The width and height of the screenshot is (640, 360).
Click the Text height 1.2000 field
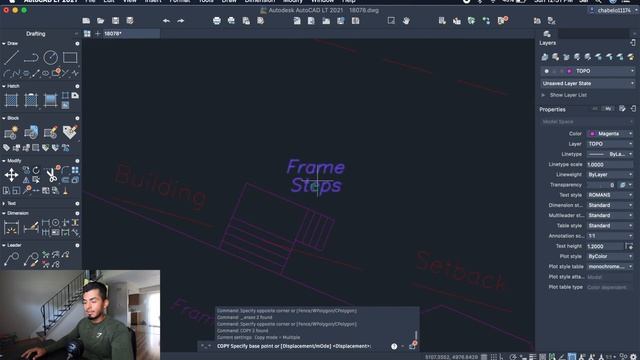click(x=605, y=246)
